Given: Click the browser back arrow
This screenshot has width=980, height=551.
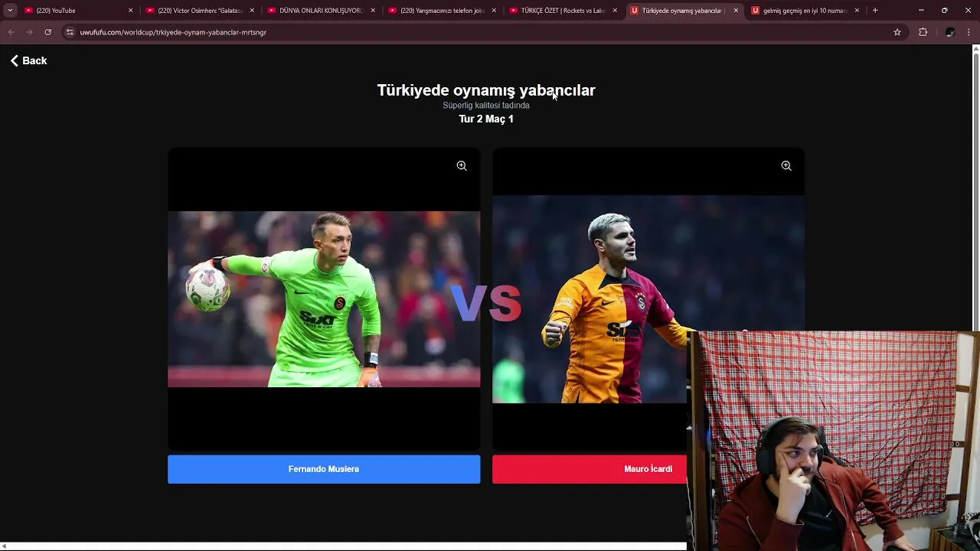Looking at the screenshot, I should pyautogui.click(x=11, y=32).
